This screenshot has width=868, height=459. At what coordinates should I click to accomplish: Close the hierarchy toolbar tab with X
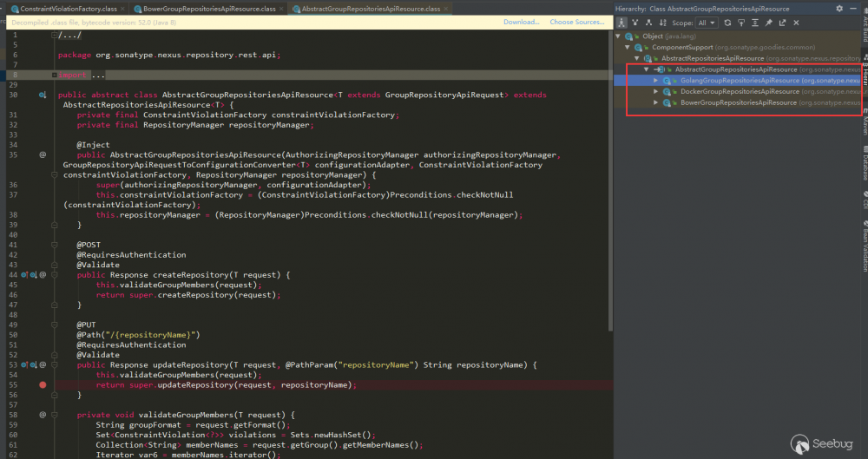[x=796, y=23]
